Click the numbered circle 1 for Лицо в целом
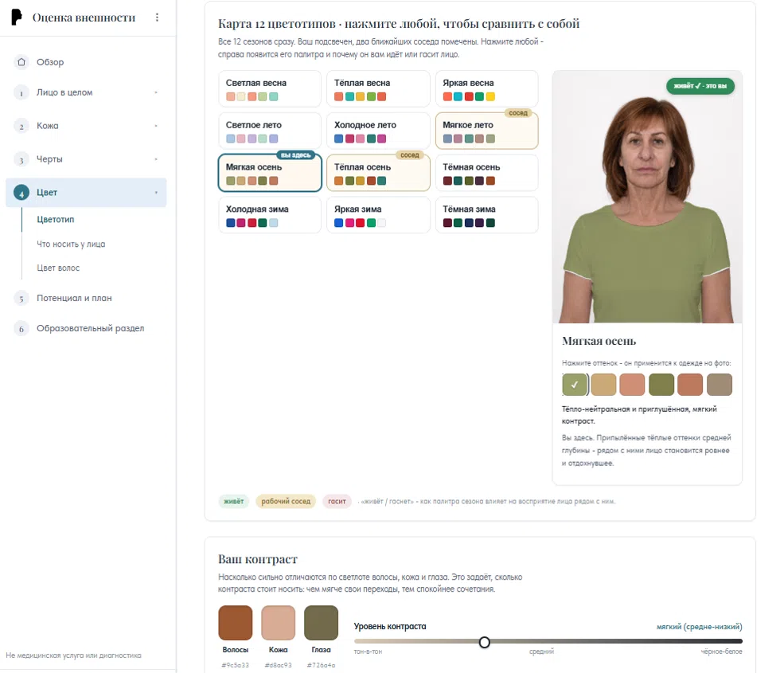Image resolution: width=784 pixels, height=673 pixels. pyautogui.click(x=21, y=92)
